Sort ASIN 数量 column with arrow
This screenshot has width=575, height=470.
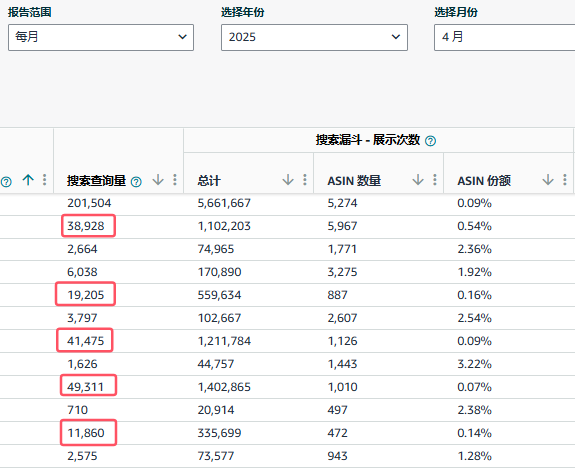pos(418,180)
